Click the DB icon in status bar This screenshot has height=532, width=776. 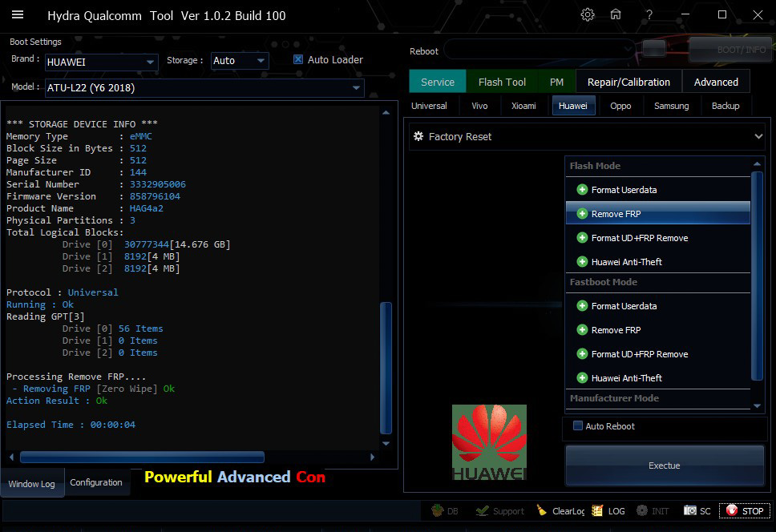pyautogui.click(x=437, y=510)
